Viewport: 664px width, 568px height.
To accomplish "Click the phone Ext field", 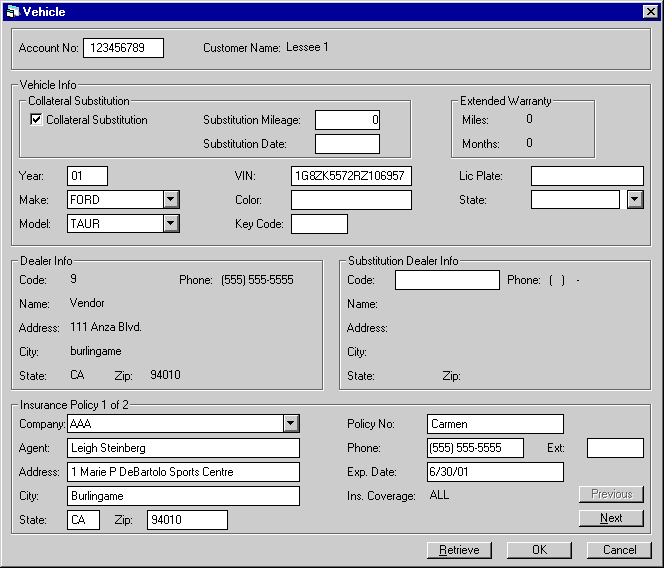I will 615,448.
